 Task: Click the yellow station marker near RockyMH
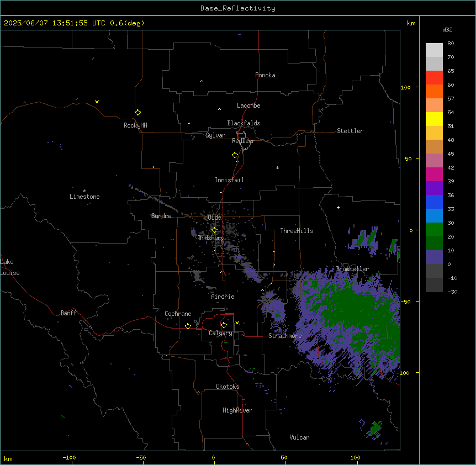click(x=138, y=112)
